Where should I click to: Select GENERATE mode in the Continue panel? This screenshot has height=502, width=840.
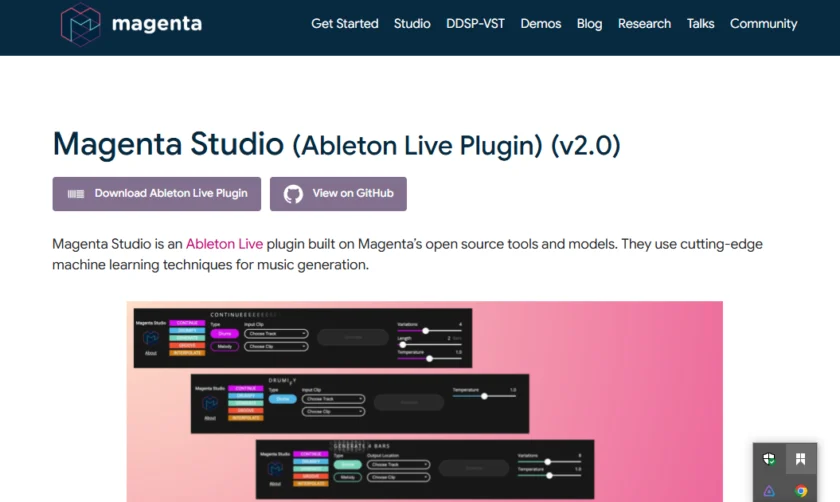187,338
